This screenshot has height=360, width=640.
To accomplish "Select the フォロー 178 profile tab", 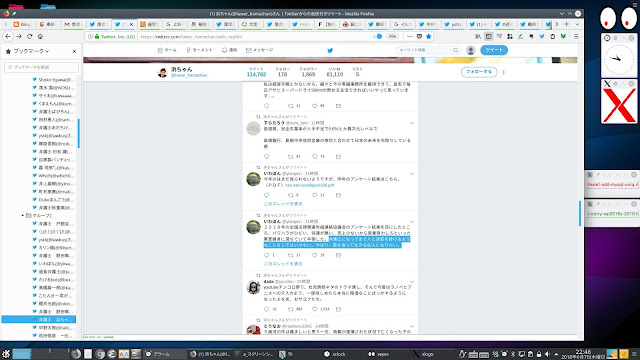I will (282, 72).
